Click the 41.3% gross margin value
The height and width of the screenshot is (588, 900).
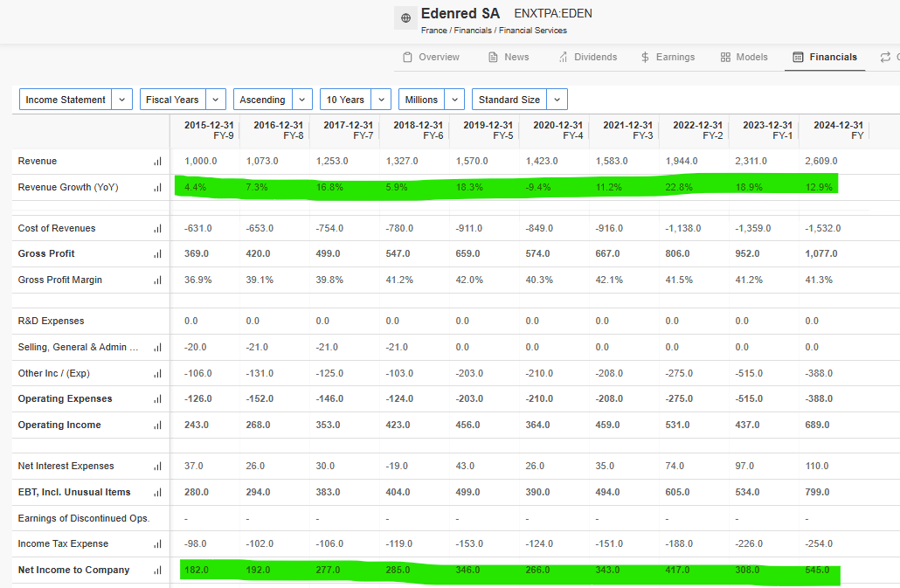819,280
